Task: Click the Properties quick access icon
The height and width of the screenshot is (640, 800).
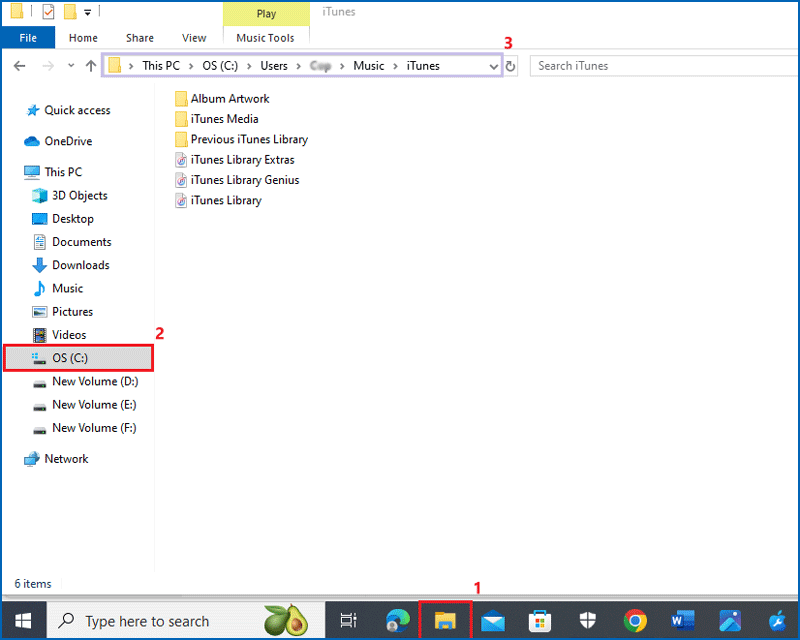Action: 48,11
